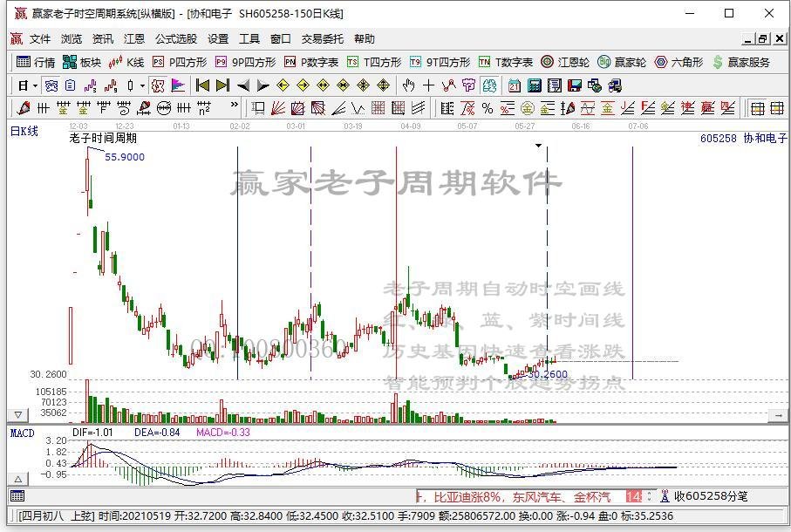
Task: Open the T数字表 tool
Action: (x=506, y=62)
